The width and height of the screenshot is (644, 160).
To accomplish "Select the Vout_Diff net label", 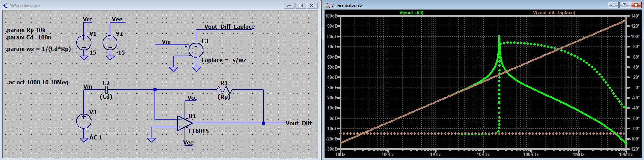I will (x=299, y=123).
